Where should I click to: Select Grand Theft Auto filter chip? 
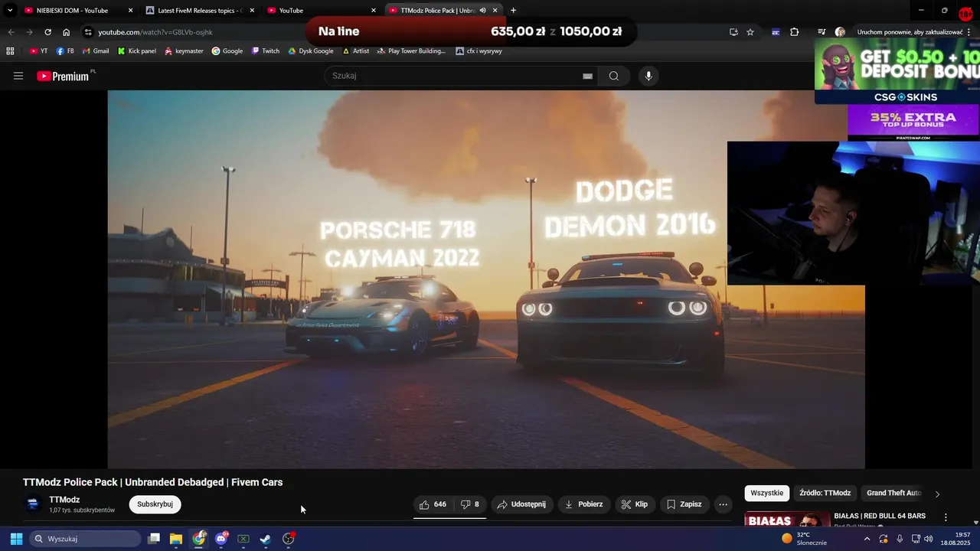tap(893, 494)
